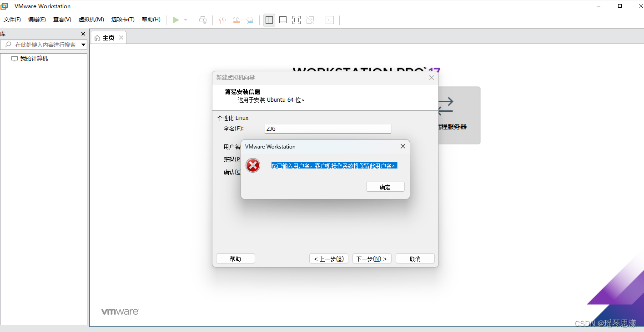This screenshot has width=644, height=332.
Task: Click the home icon on 主页 tab
Action: (x=97, y=38)
